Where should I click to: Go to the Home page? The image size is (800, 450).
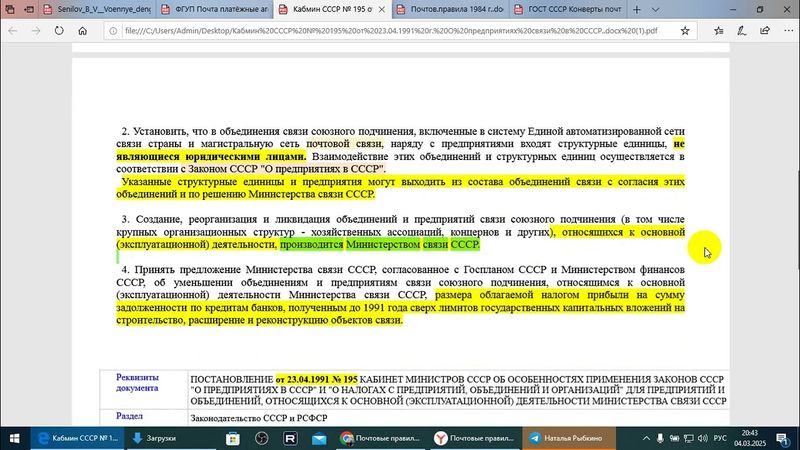coord(83,31)
